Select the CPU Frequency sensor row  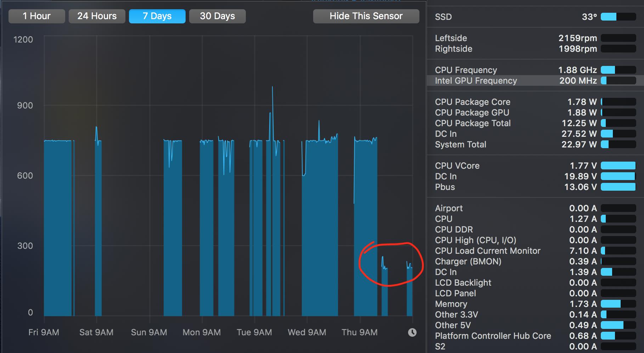pos(535,70)
